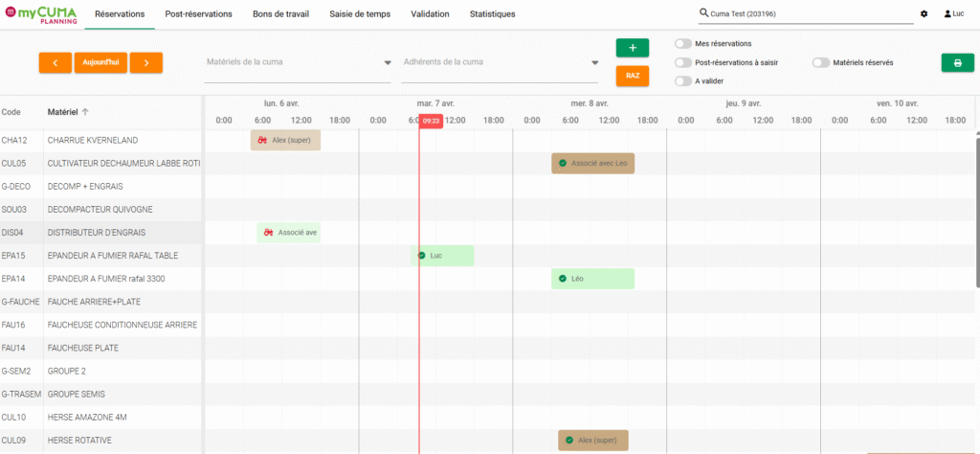Toggle Post-réservations à saisir switch
The height and width of the screenshot is (454, 980).
click(683, 62)
